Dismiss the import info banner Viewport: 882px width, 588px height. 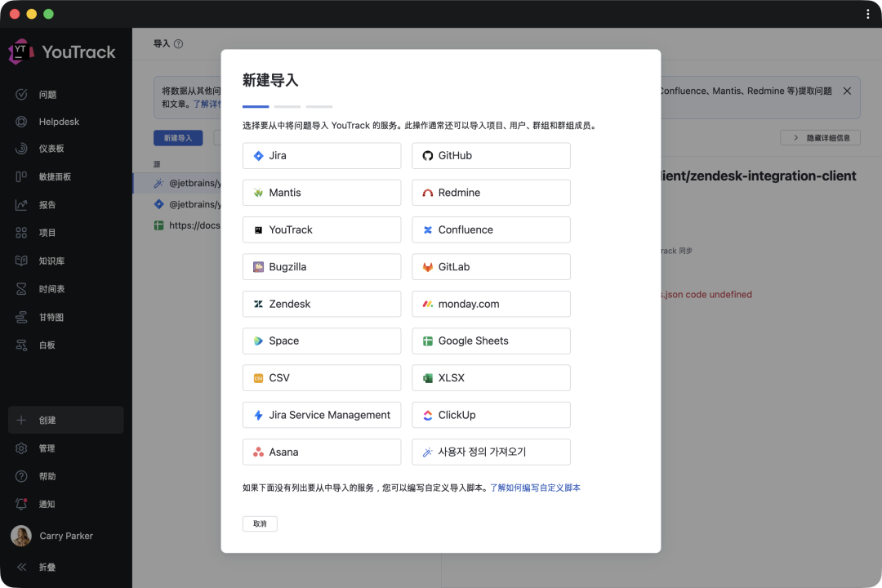coord(847,91)
